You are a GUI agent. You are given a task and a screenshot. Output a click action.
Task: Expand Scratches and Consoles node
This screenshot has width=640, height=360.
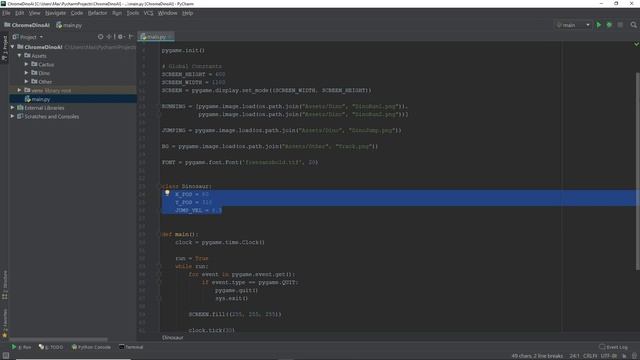pos(13,116)
